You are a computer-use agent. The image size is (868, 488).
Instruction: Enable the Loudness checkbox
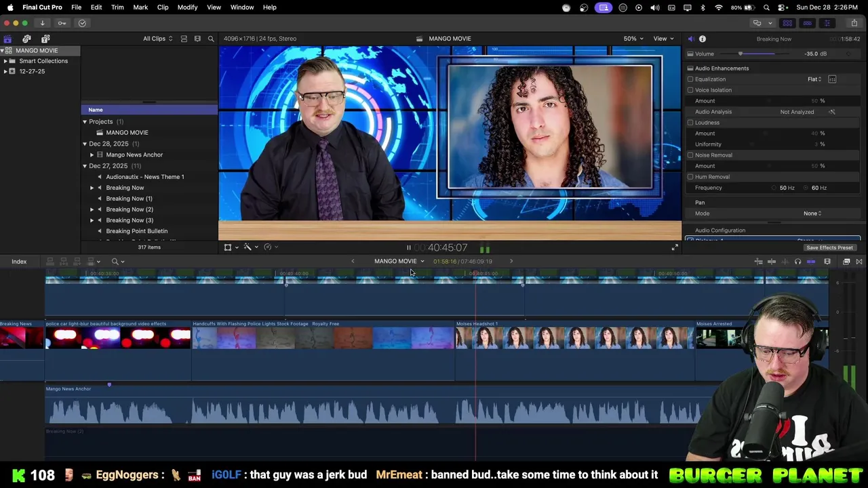coord(690,123)
